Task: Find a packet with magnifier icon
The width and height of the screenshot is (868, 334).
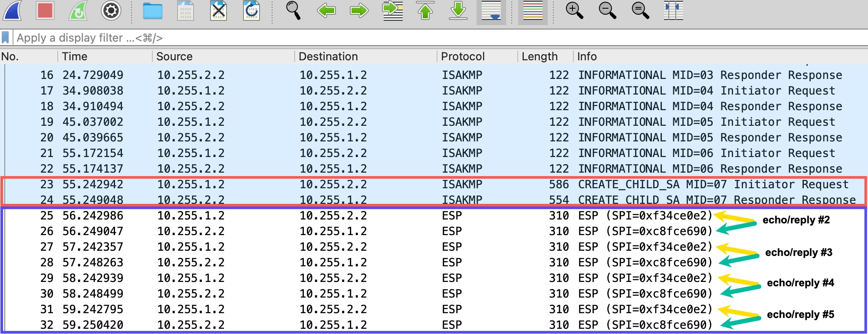Action: pos(293,11)
